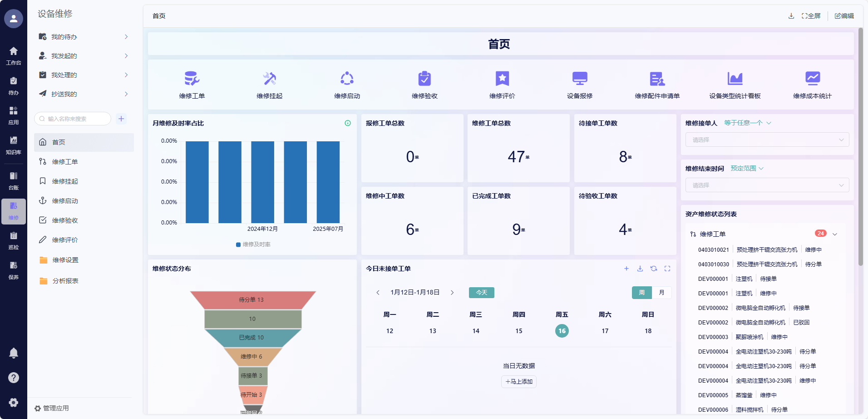Image resolution: width=868 pixels, height=419 pixels.
Task: Switch calendar to 周 view
Action: click(x=641, y=293)
